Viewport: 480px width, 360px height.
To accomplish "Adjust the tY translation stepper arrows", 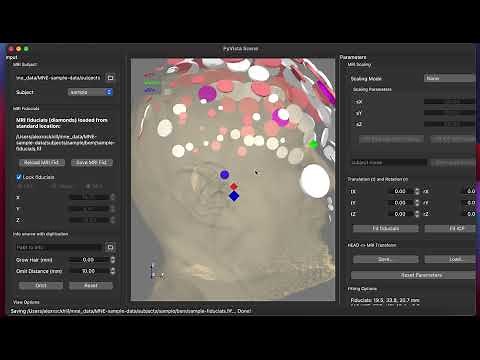I will [417, 203].
